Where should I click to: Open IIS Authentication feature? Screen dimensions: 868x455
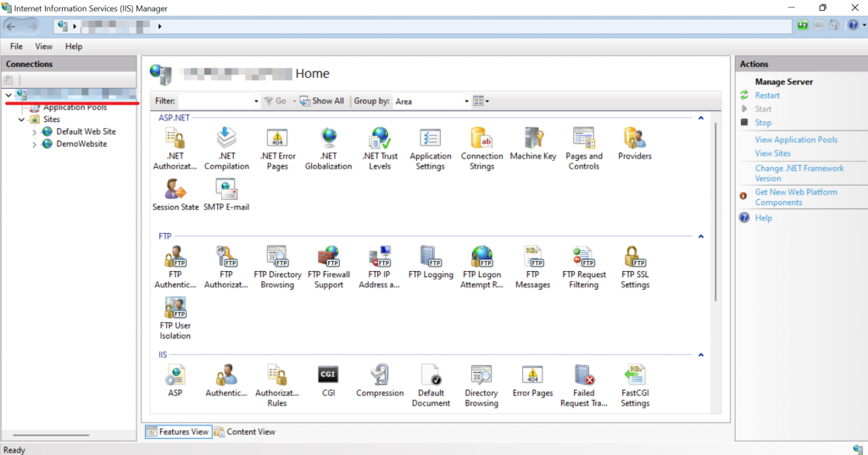(226, 380)
